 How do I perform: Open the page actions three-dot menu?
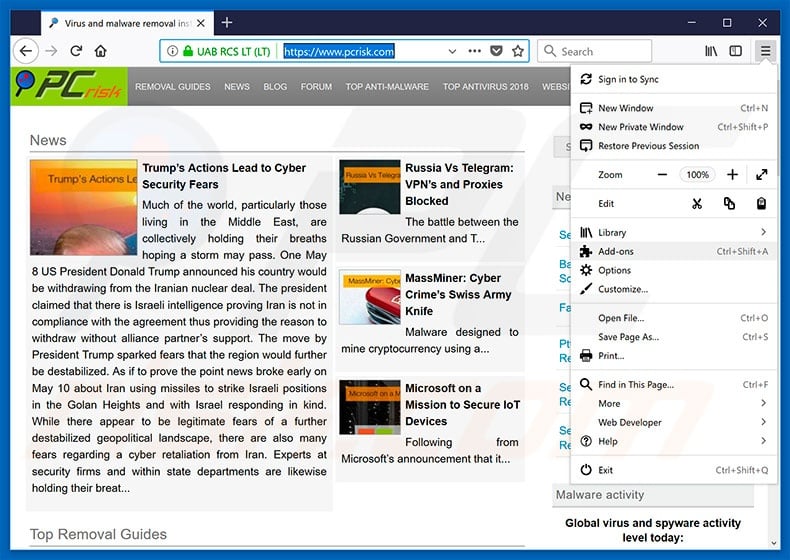point(474,51)
